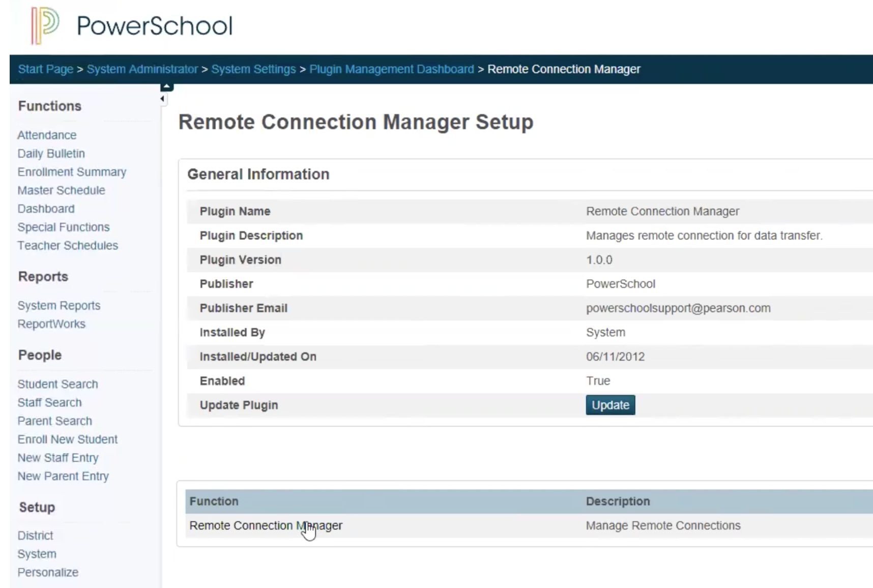Select the publisher email powerschoolsupport@pearson.com
The image size is (873, 588).
678,308
